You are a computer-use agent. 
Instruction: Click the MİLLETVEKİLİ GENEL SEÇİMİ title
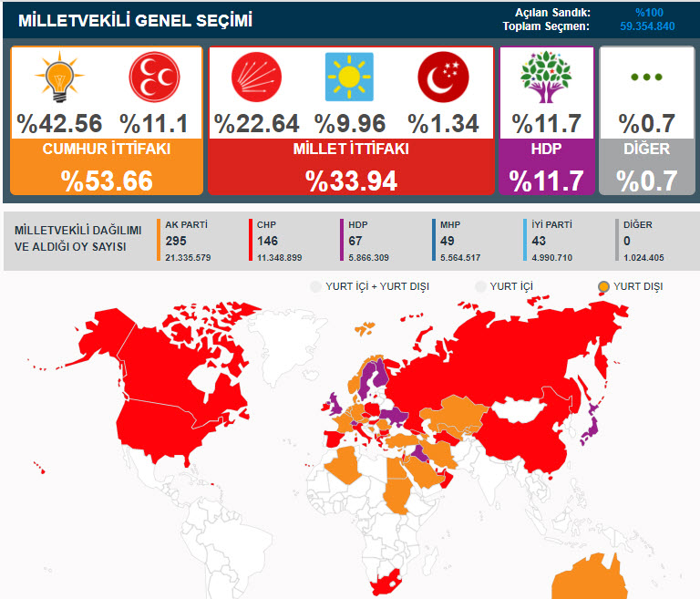[135, 21]
